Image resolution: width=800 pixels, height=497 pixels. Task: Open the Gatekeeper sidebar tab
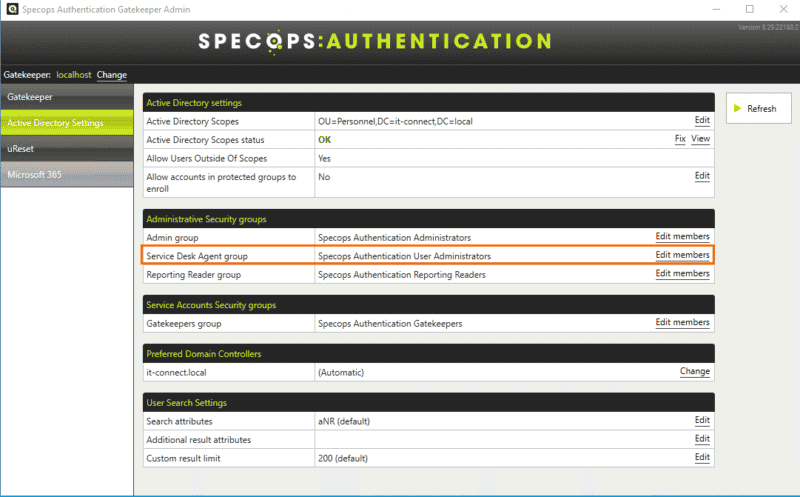tap(67, 97)
